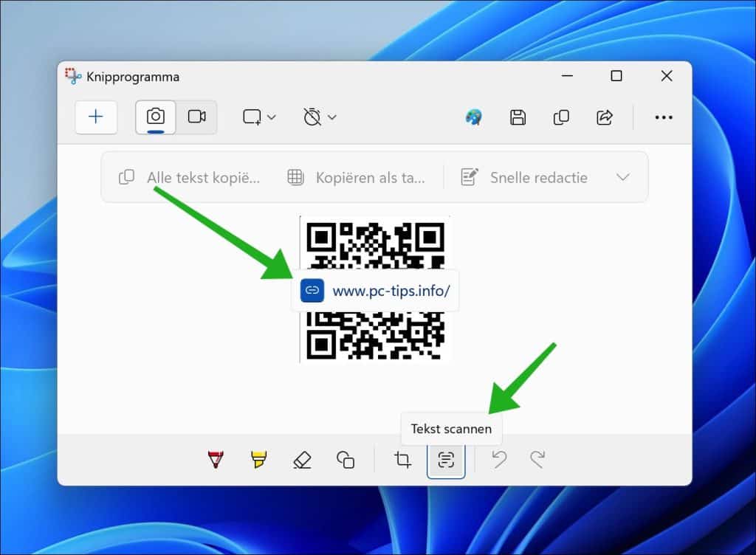Select the eraser tool
The image size is (756, 555).
pos(302,460)
